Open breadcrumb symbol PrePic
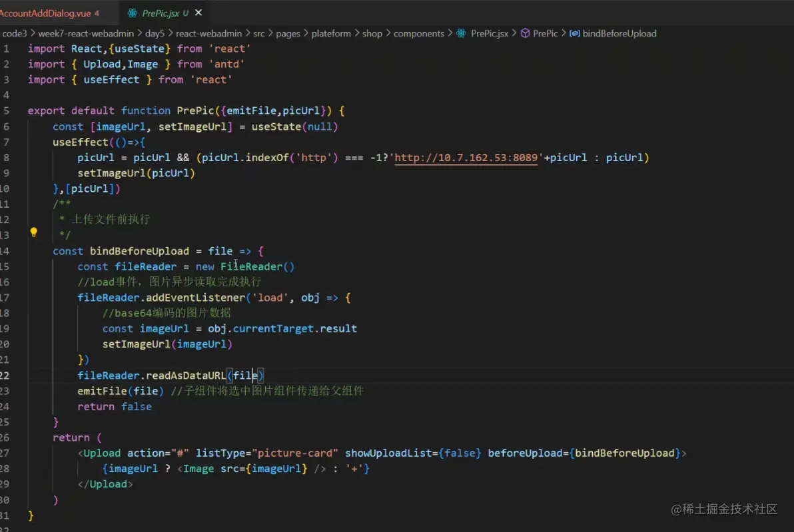This screenshot has width=794, height=532. [545, 33]
